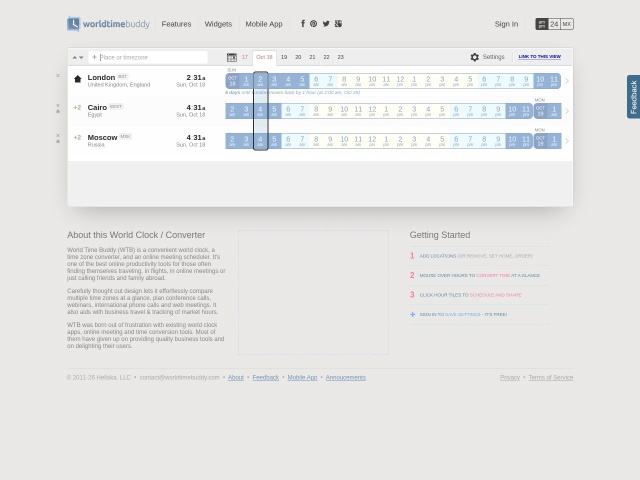Viewport: 640px width, 480px height.
Task: Select London's OCT 18 midnight tile
Action: (232, 81)
